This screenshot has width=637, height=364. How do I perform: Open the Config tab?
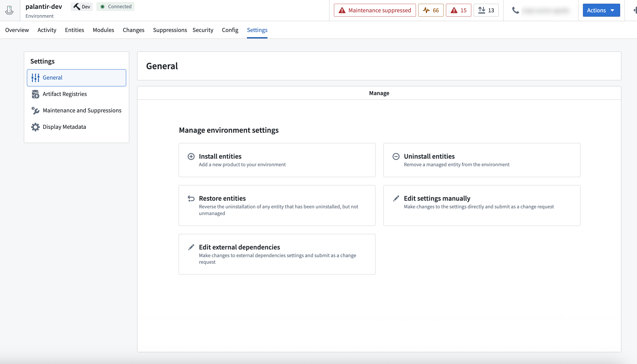coord(230,30)
